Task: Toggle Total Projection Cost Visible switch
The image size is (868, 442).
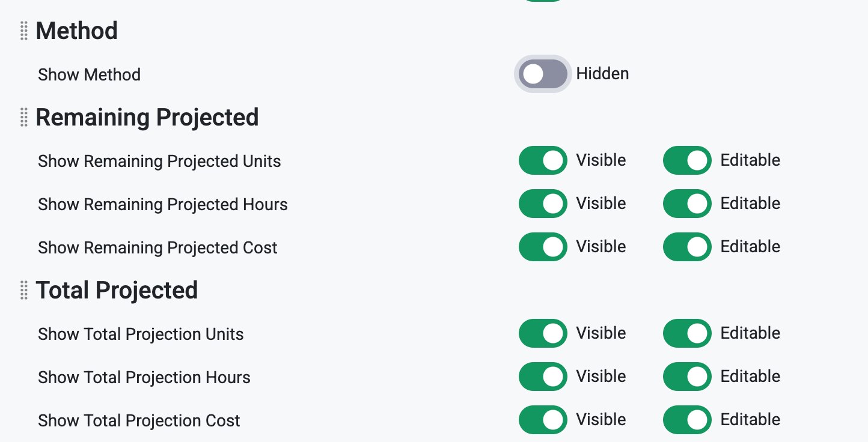Action: 543,420
